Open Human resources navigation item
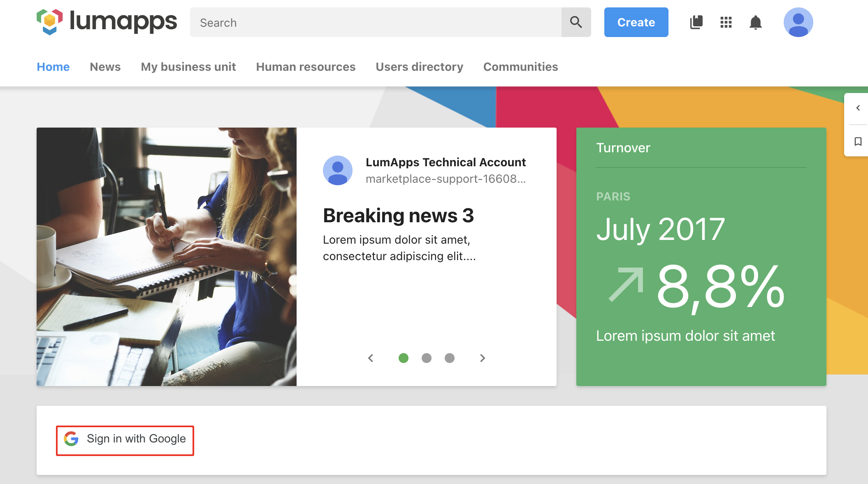Screen dimensions: 868x484 coord(306,67)
